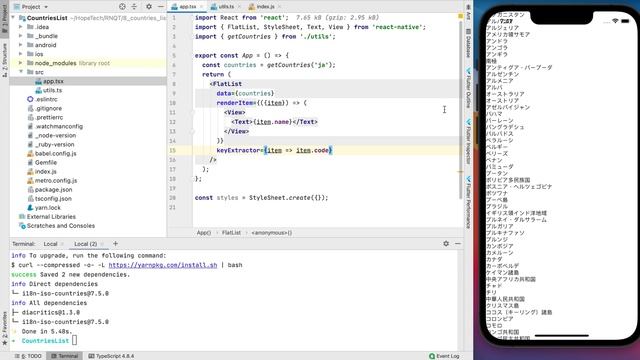Viewport: 640px width, 360px height.
Task: Open the Terminal tool window button
Action: point(64,356)
